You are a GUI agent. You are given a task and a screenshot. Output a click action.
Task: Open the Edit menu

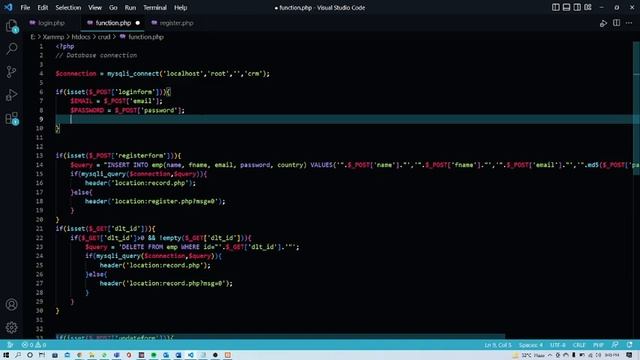pyautogui.click(x=42, y=7)
